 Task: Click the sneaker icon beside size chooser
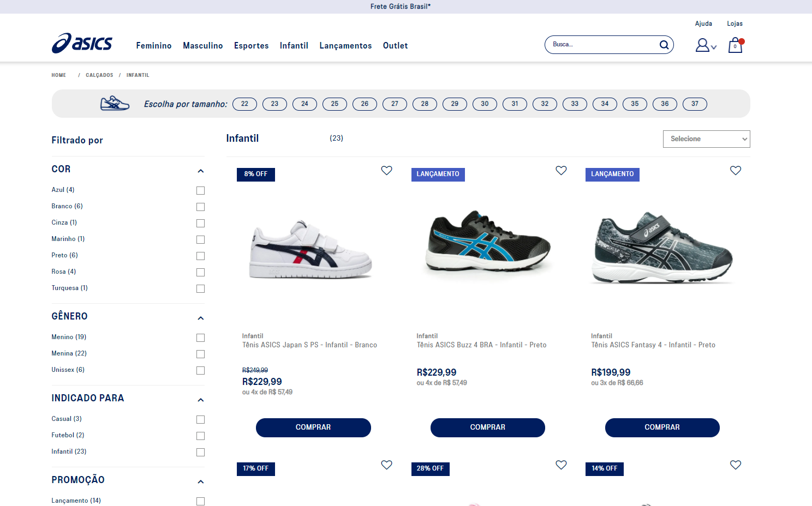click(115, 103)
